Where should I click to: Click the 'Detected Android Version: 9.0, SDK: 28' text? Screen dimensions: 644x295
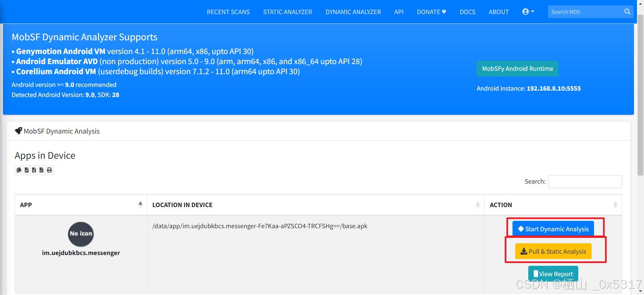pos(65,95)
